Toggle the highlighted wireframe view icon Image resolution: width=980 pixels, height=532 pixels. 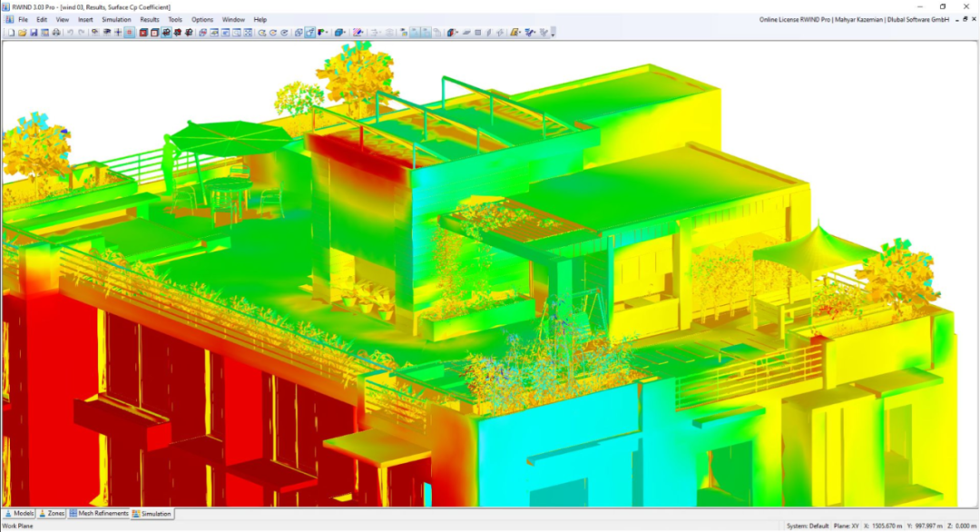310,33
